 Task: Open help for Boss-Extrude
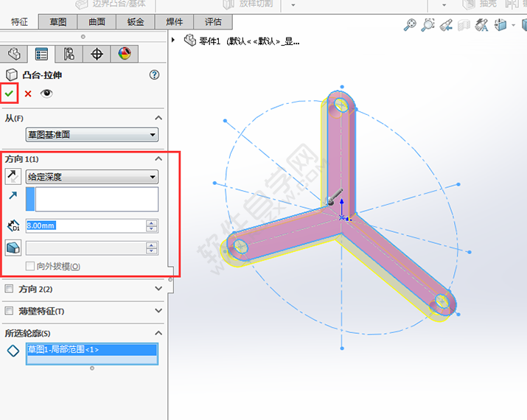(x=154, y=74)
